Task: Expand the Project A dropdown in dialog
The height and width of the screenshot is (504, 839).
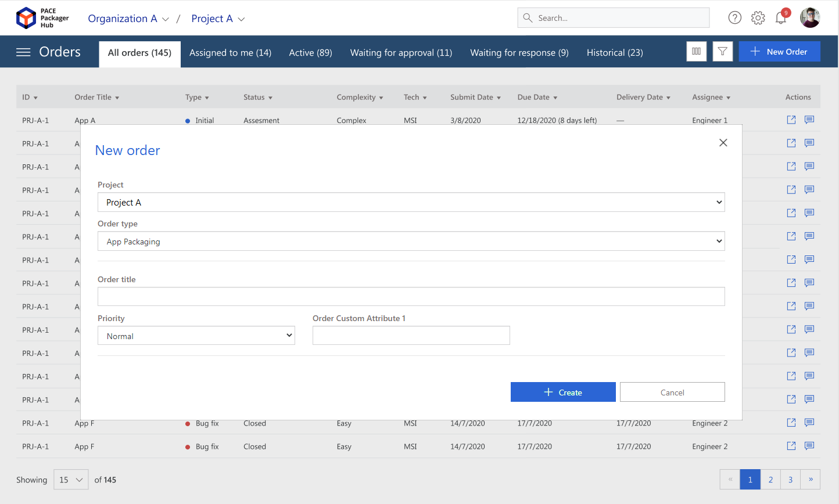Action: coord(411,202)
